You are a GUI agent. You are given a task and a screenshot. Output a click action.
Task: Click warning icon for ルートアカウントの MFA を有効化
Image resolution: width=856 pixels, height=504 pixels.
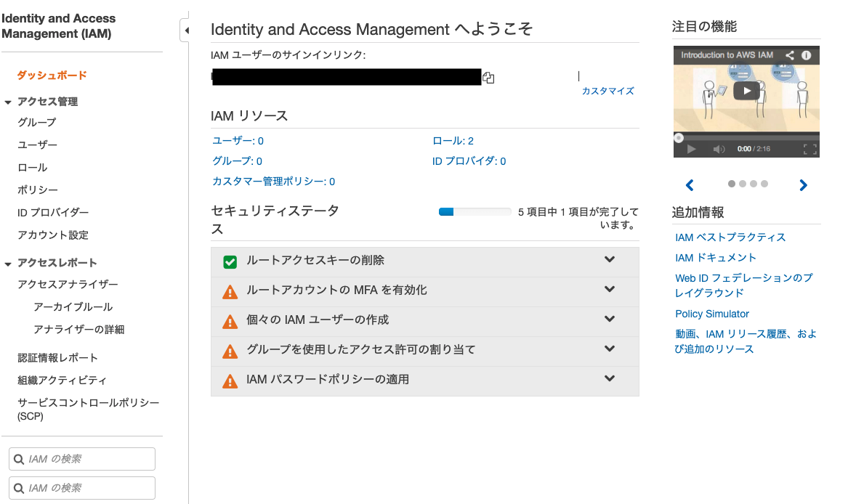point(230,291)
